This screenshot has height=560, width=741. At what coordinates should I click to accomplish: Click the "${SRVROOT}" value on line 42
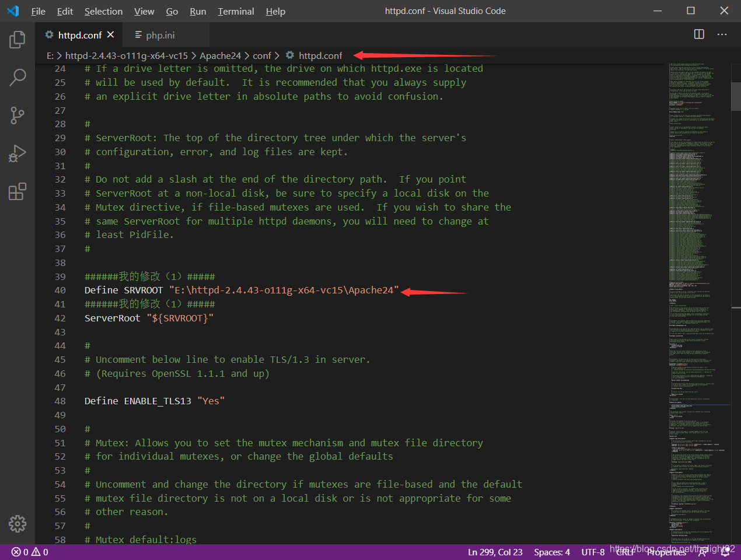point(180,318)
